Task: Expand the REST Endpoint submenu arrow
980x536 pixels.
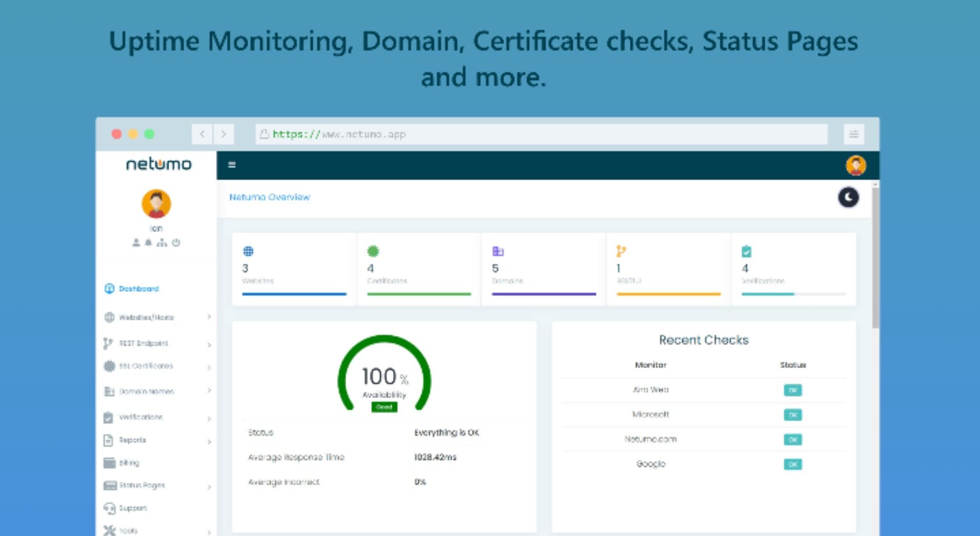Action: [209, 345]
